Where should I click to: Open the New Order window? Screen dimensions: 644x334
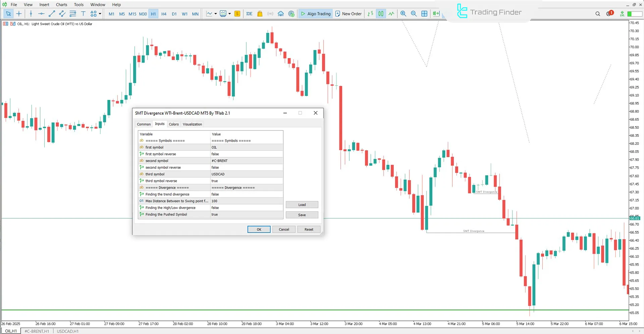(x=348, y=14)
